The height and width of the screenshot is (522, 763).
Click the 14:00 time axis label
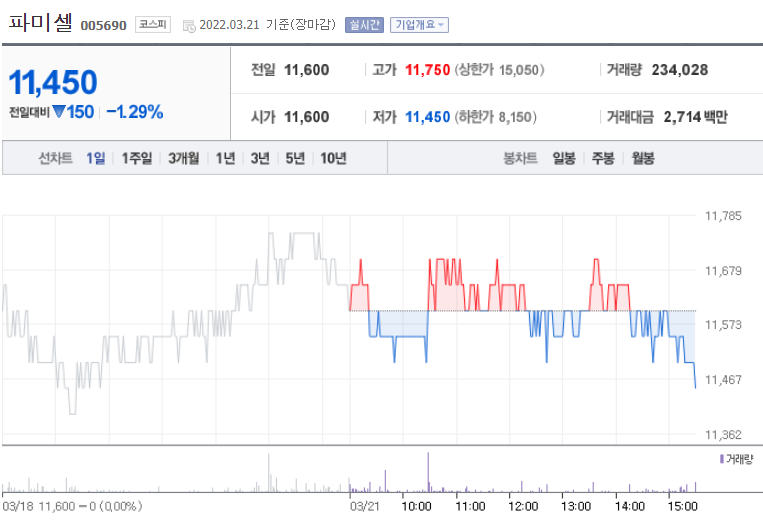coord(630,506)
